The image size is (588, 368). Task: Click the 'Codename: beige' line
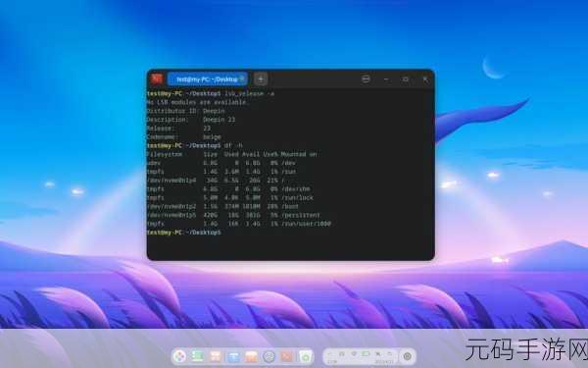click(x=184, y=137)
